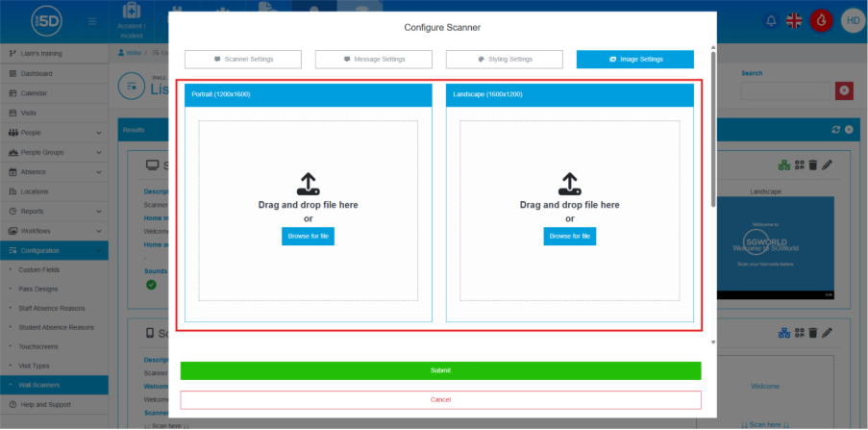Click the Cancel button

440,399
